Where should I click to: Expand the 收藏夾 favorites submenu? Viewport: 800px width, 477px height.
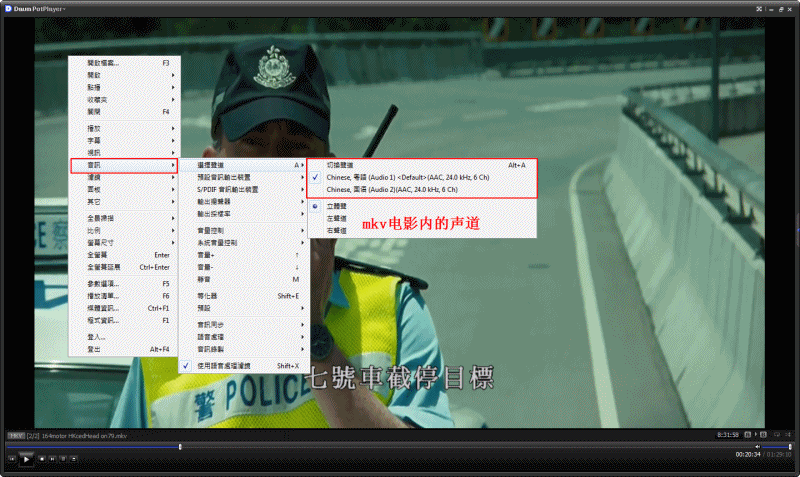point(124,99)
